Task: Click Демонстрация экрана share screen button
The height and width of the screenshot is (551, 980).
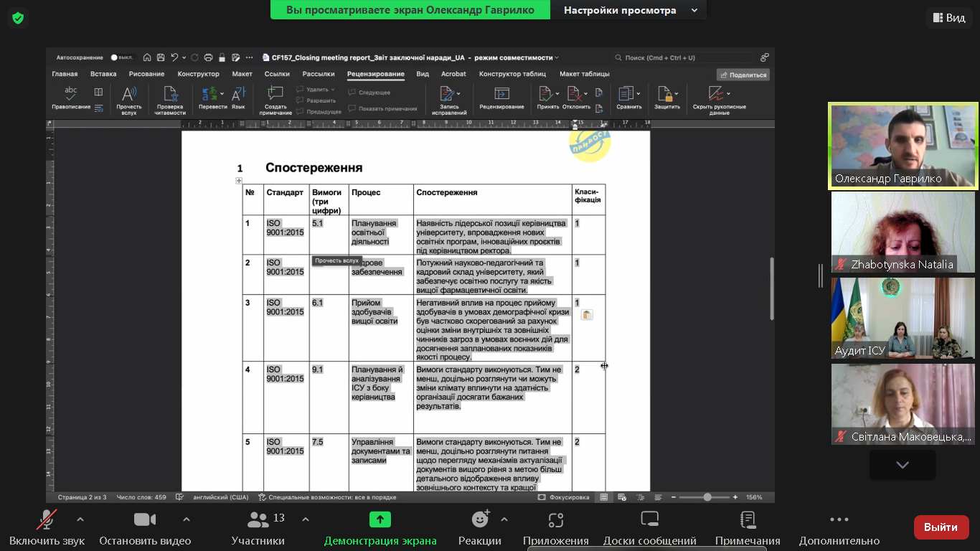Action: 380,528
